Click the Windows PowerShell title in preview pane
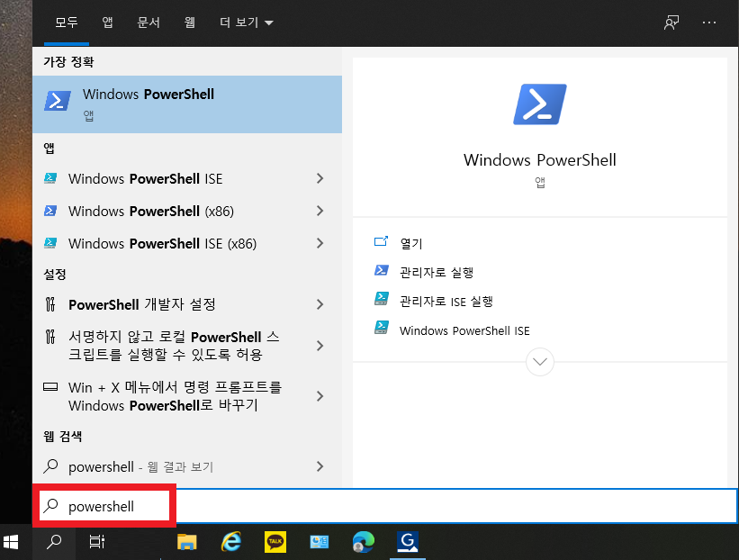The height and width of the screenshot is (560, 739). 540,160
